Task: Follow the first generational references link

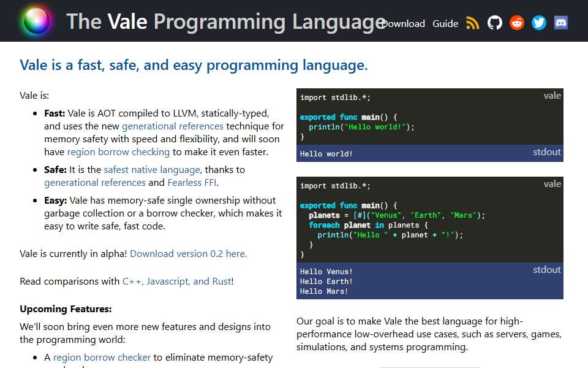Action: tap(173, 126)
